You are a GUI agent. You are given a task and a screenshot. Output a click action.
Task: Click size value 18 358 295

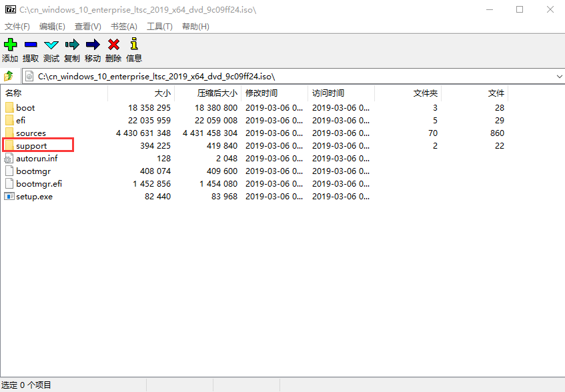tap(149, 107)
